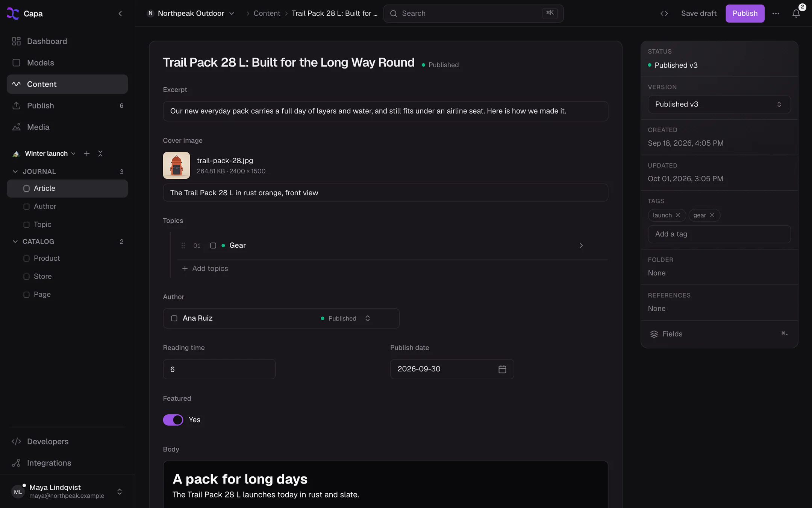Open the more options ellipsis menu
812x508 pixels.
(x=776, y=14)
